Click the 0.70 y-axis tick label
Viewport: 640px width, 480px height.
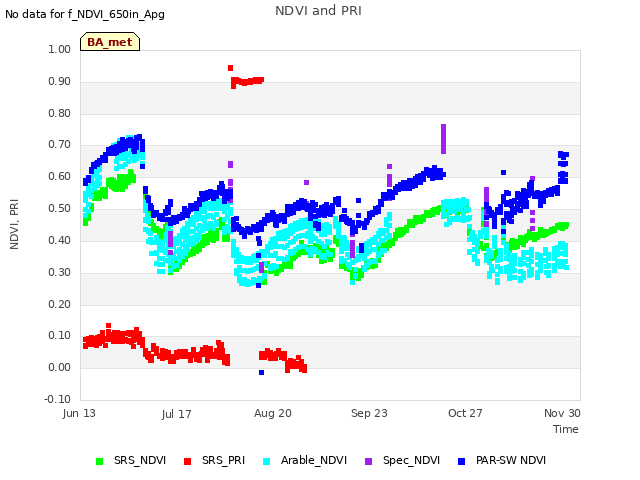coord(60,144)
